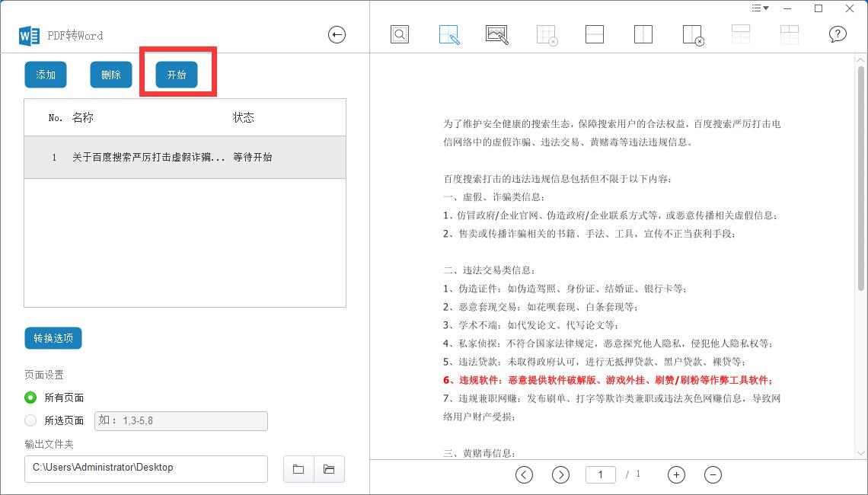
Task: Select the 所有页面 radio option
Action: [30, 398]
